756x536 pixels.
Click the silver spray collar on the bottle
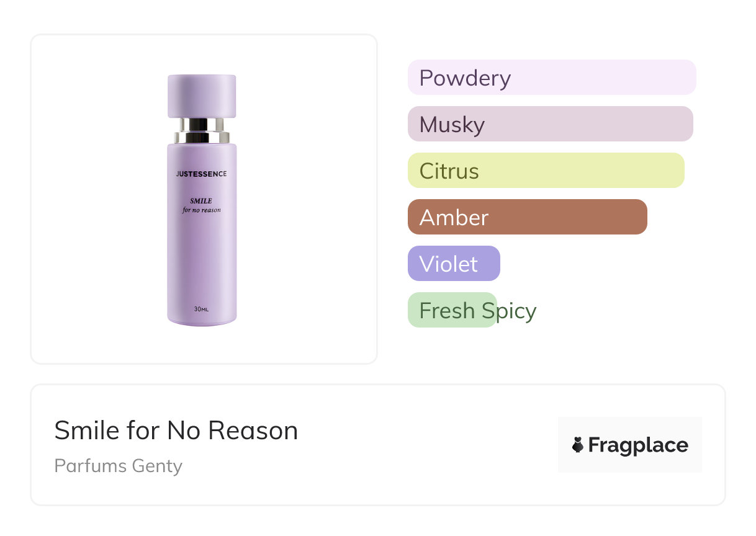(202, 130)
